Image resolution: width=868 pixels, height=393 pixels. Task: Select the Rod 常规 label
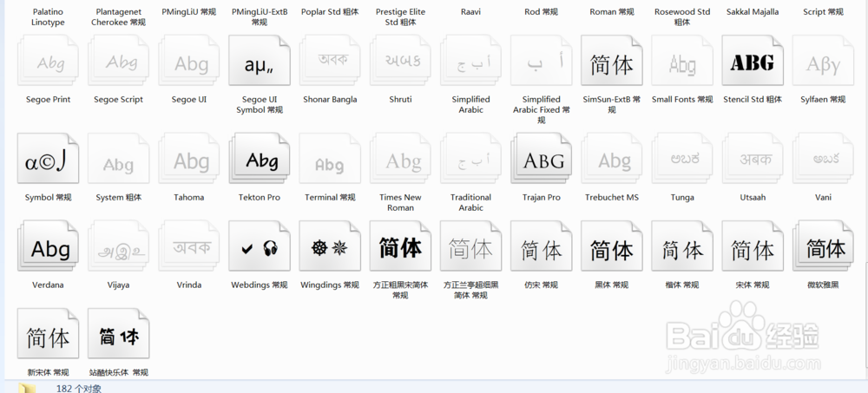pos(542,11)
